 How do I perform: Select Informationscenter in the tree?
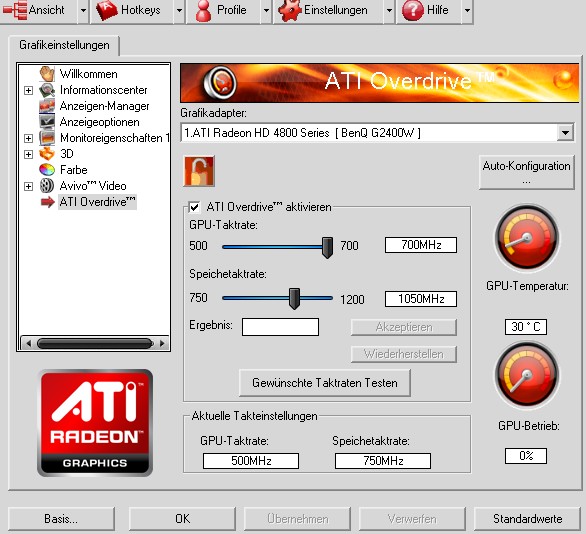pyautogui.click(x=104, y=90)
